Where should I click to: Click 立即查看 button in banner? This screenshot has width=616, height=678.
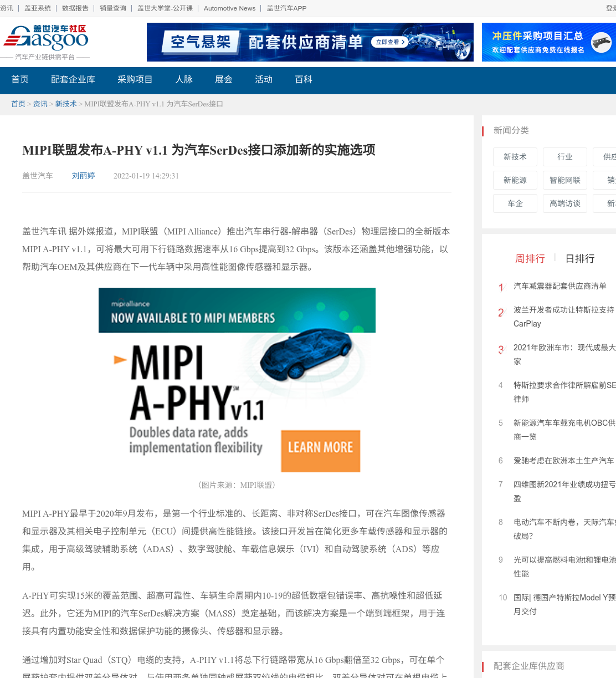pyautogui.click(x=389, y=42)
